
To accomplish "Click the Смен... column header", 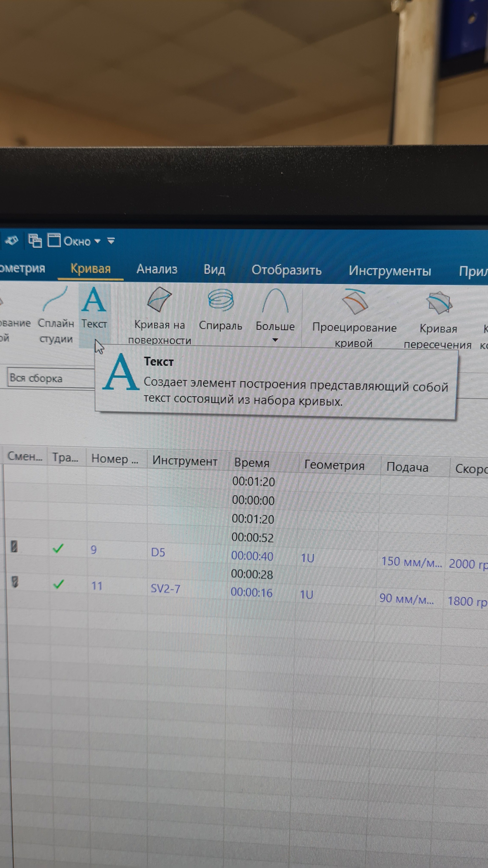I will point(25,457).
